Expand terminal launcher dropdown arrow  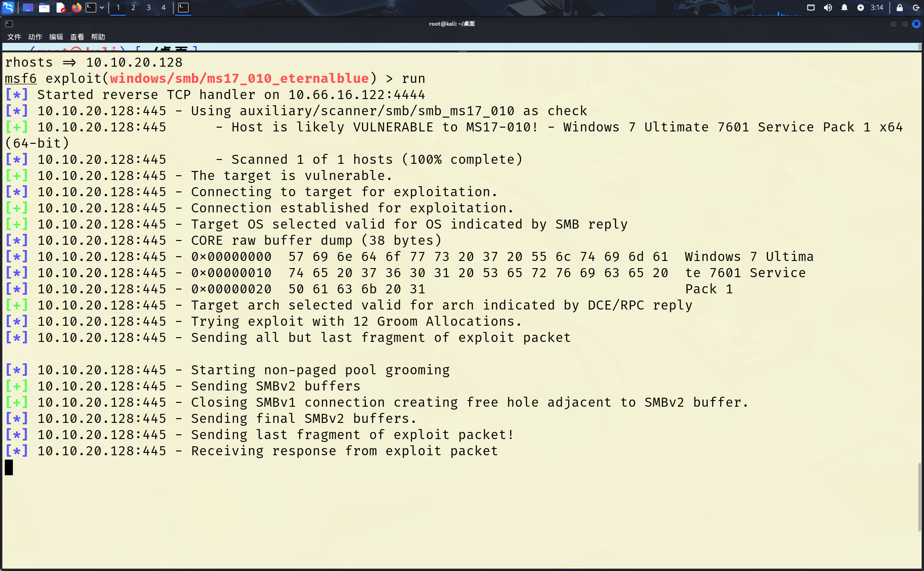[x=102, y=8]
